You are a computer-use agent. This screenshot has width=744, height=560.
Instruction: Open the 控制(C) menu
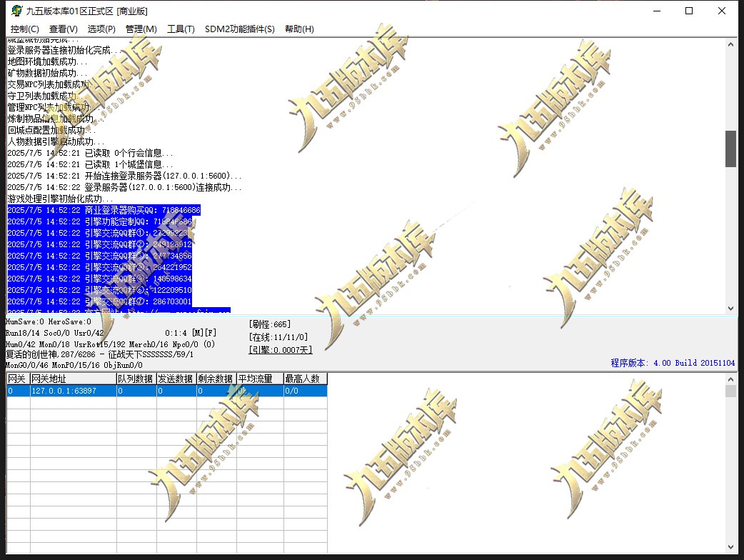coord(25,29)
